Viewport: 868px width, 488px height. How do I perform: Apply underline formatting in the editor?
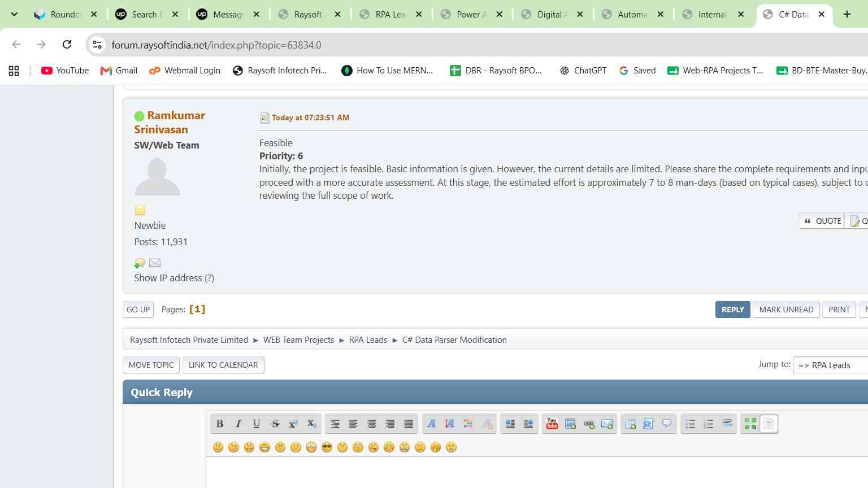tap(257, 424)
